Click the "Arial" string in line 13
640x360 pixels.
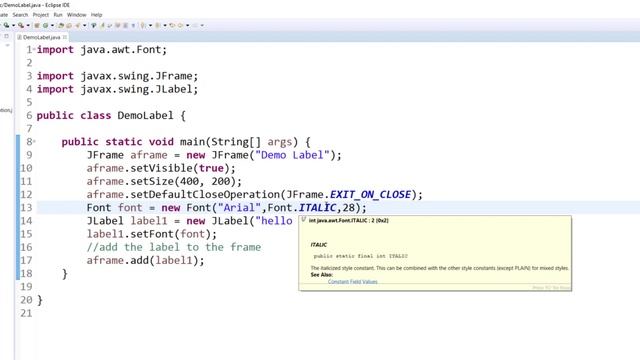239,207
